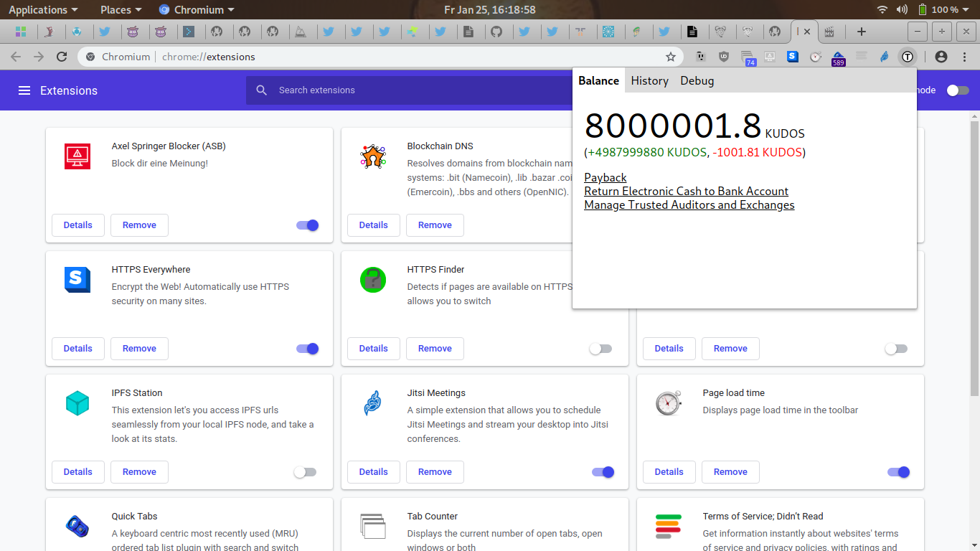Toggle Developer mode in the Extensions header
980x551 pixels.
(958, 90)
